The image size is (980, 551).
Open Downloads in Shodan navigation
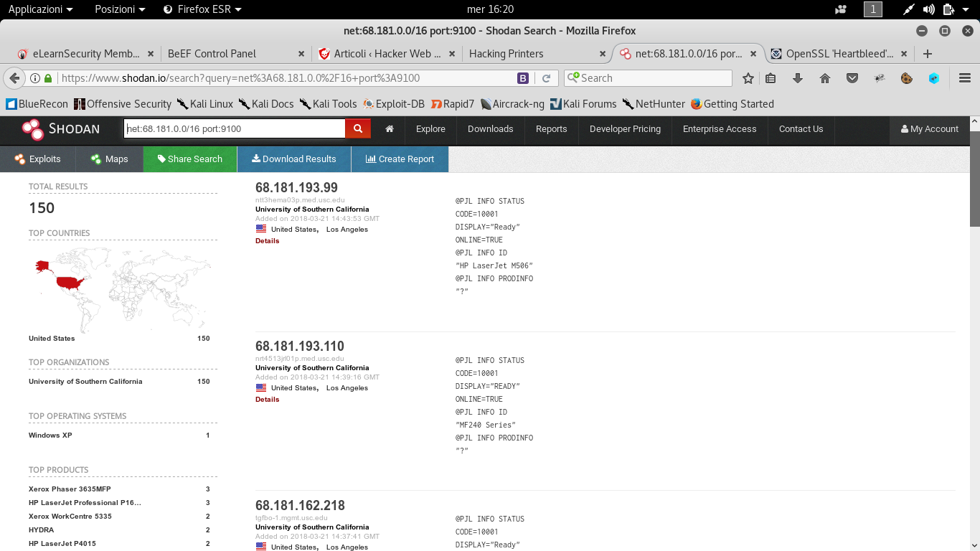tap(490, 129)
